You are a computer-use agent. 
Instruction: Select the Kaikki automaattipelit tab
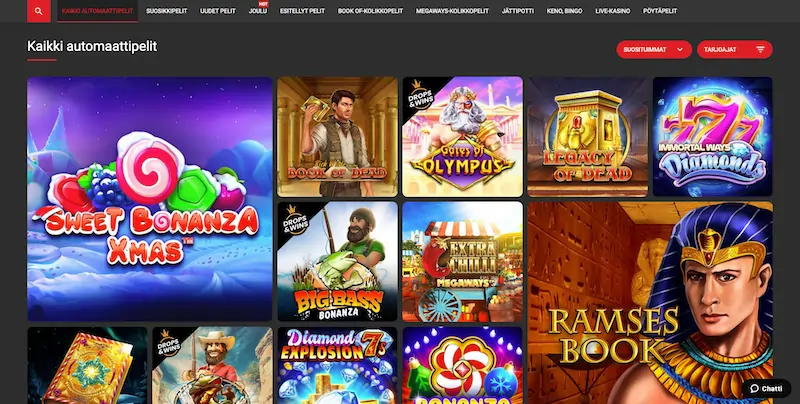[97, 11]
